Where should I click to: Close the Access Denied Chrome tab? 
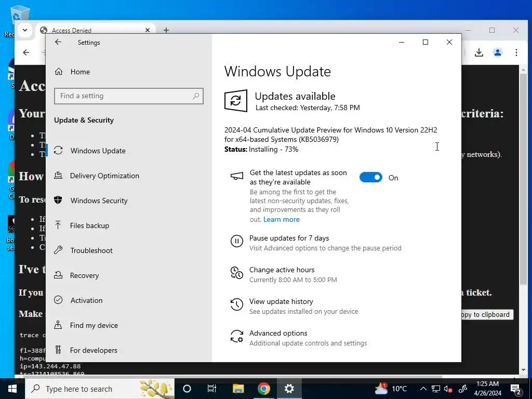[148, 30]
